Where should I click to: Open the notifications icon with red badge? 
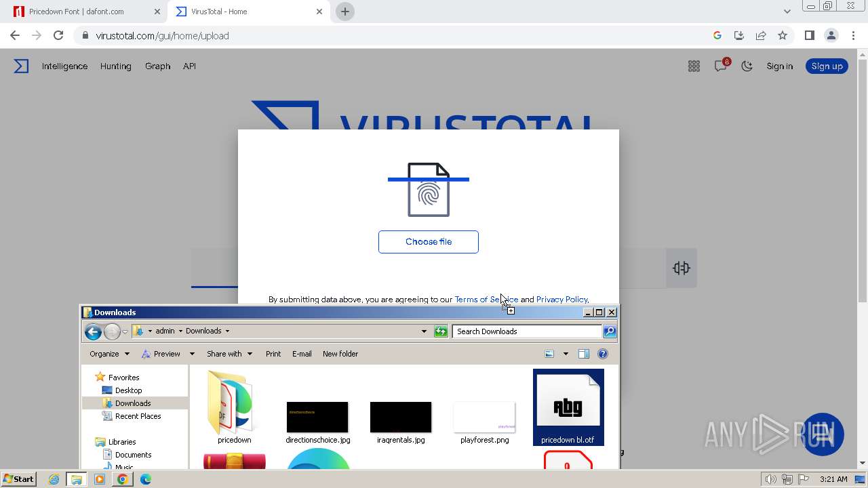tap(721, 66)
